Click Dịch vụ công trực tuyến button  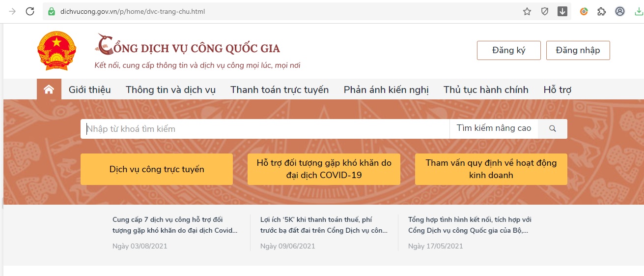157,169
